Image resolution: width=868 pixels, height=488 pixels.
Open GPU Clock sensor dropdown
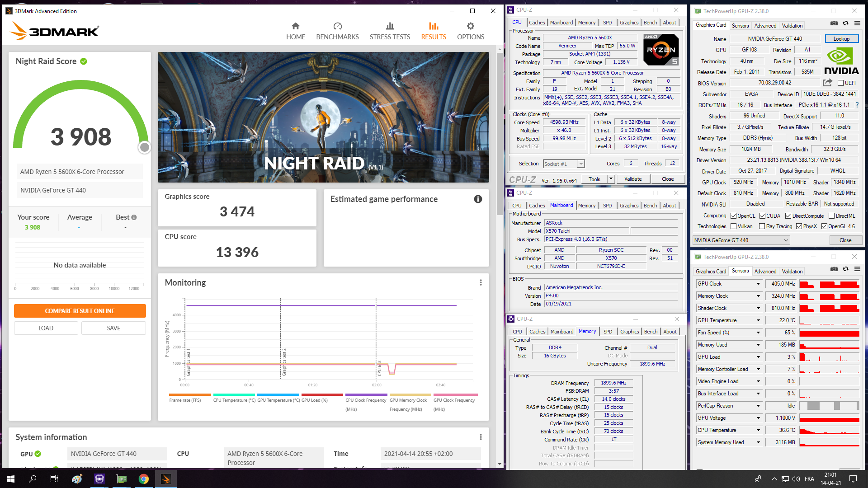point(758,284)
